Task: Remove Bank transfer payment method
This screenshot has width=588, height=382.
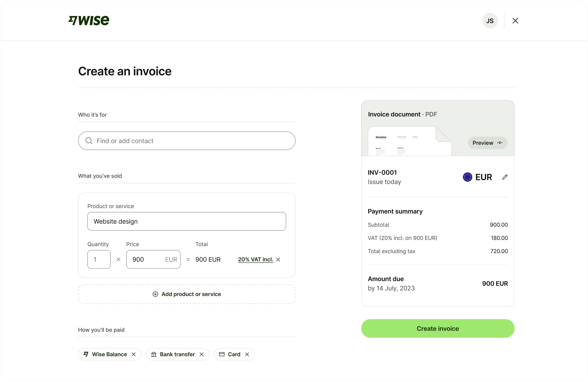Action: tap(202, 354)
